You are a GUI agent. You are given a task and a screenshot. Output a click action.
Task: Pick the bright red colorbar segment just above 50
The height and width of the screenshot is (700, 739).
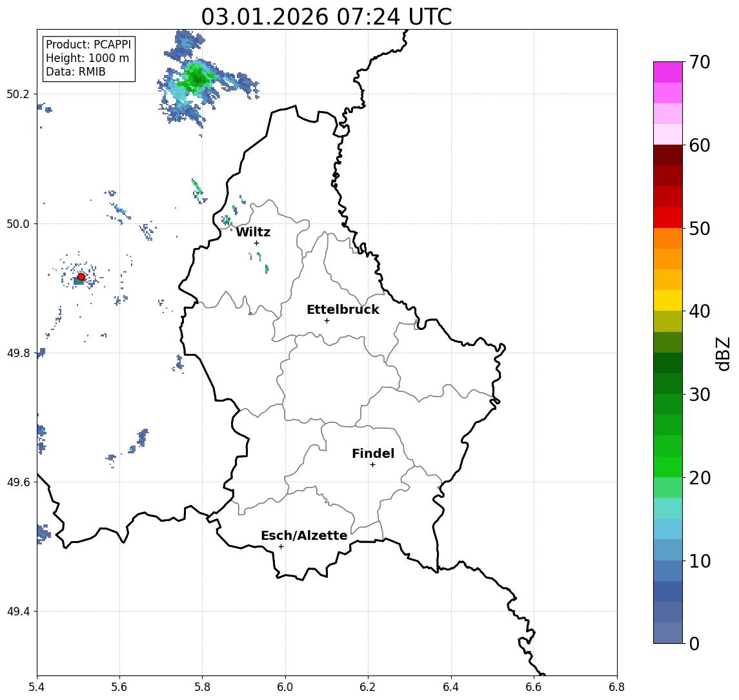668,218
